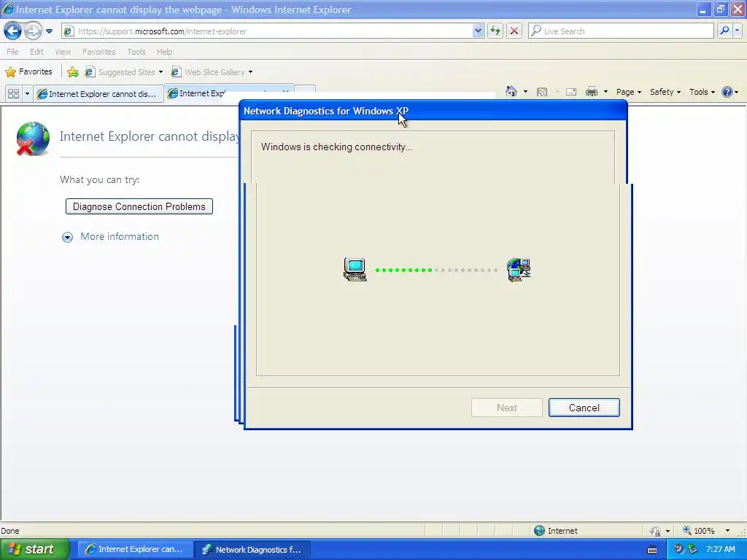Open the recent pages dropdown arrow
This screenshot has height=560, width=747.
point(49,31)
